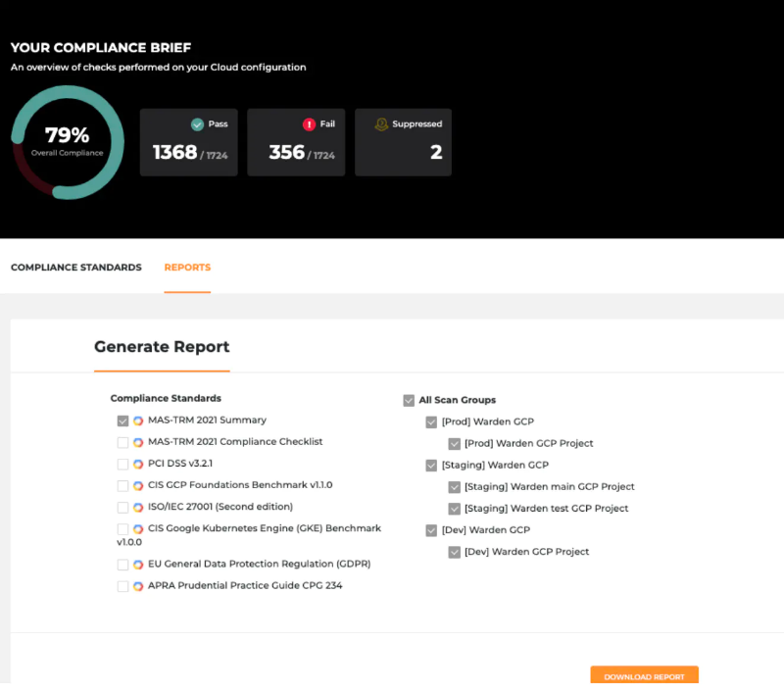Uncheck the [Prod] Warden GCP Project checkbox
Screen dimensions: 784x692
(454, 443)
